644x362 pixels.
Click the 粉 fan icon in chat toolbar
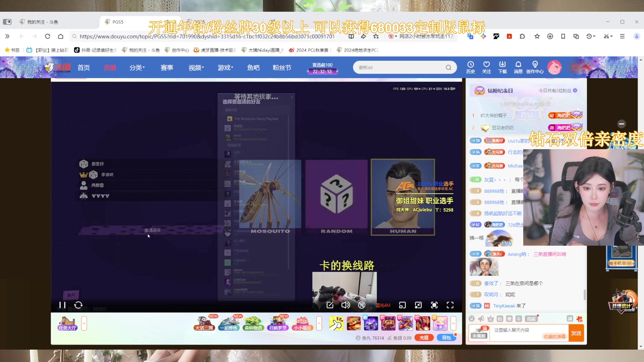coord(500,319)
